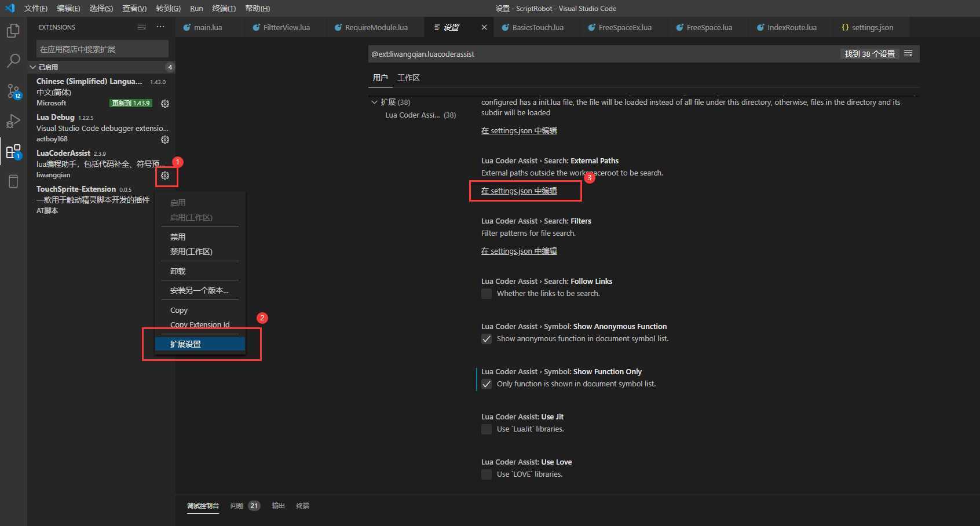Close the 设置 settings tab

tap(484, 27)
